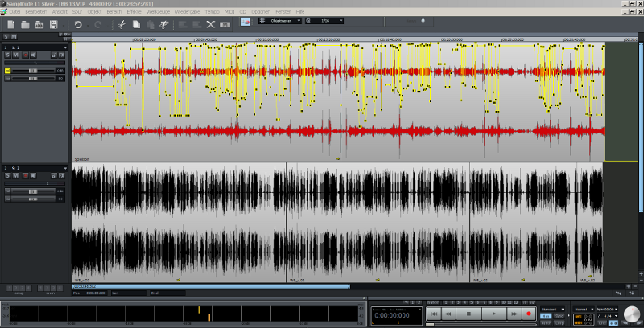Toggle the Loop button in the transport

[559, 323]
